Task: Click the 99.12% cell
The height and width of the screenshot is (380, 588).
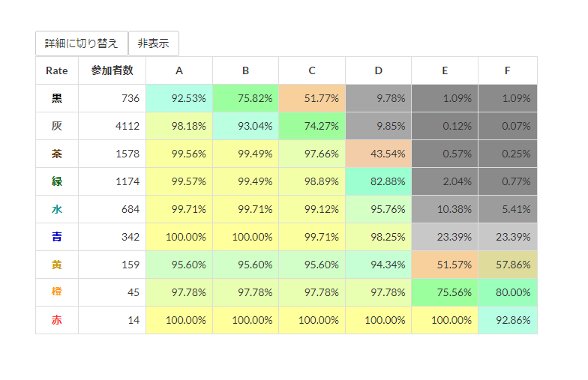Action: 312,209
